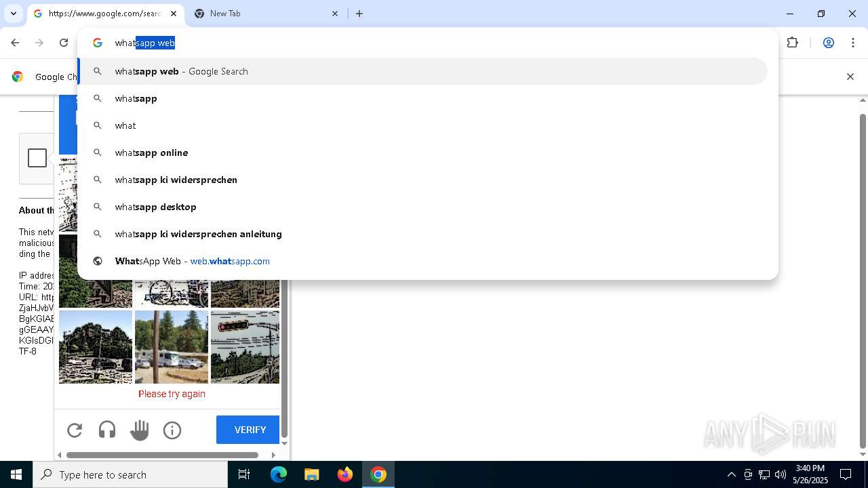Click the taskbar search box
Screen dimensions: 868x488
tap(130, 474)
